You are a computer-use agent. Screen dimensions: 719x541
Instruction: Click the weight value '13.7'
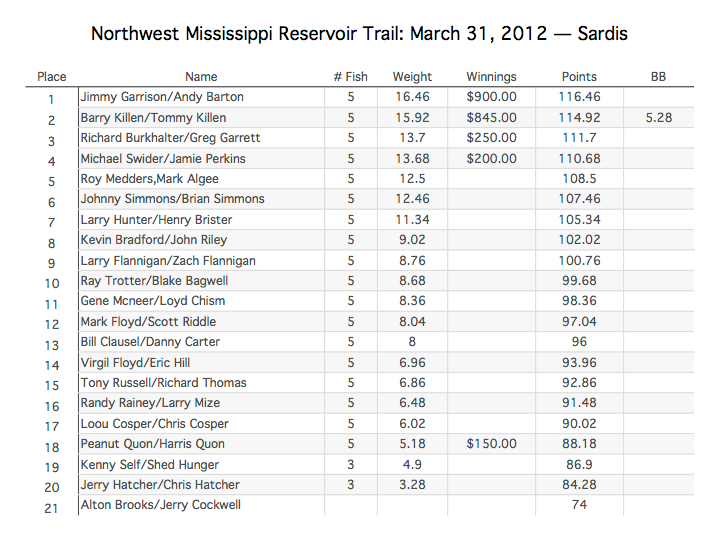point(412,138)
